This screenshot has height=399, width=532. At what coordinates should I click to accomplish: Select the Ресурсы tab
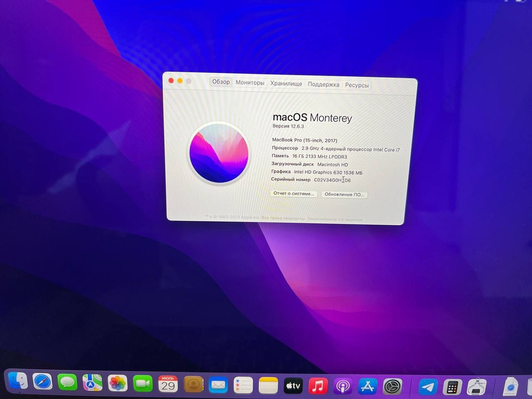[357, 85]
